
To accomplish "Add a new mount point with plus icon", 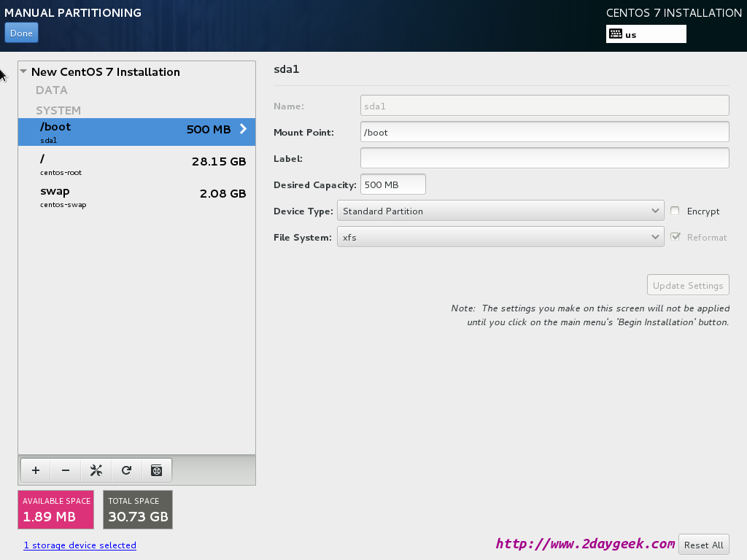I will (x=36, y=470).
